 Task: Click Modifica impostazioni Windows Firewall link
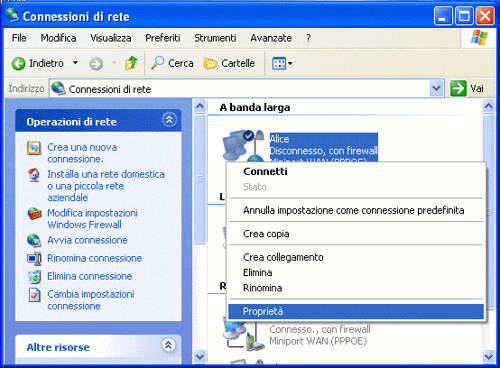tap(92, 219)
